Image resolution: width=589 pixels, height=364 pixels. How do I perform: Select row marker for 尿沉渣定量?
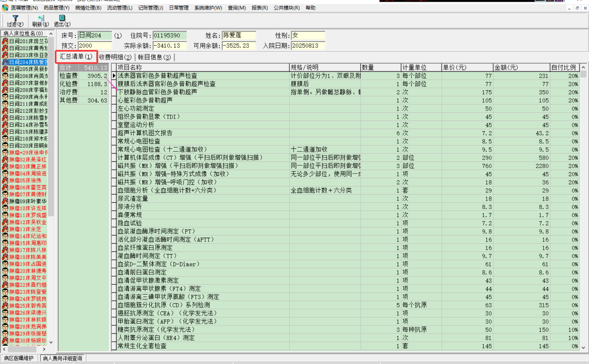click(114, 199)
